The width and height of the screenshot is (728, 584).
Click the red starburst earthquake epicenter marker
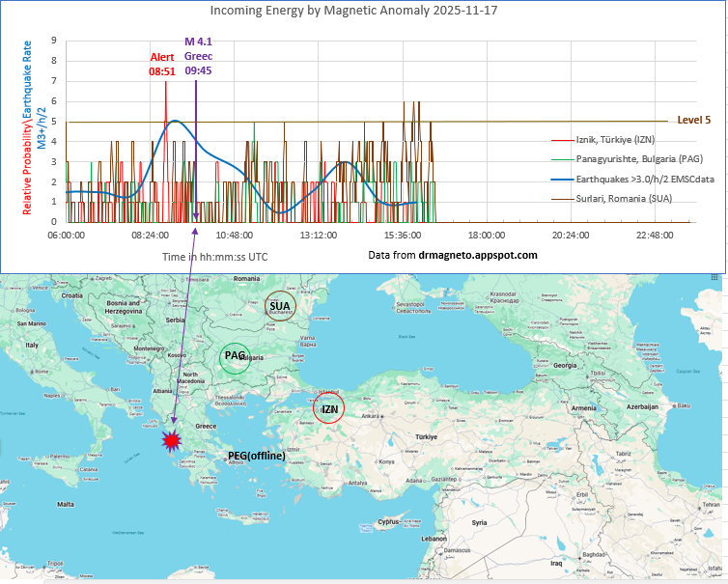coord(173,440)
